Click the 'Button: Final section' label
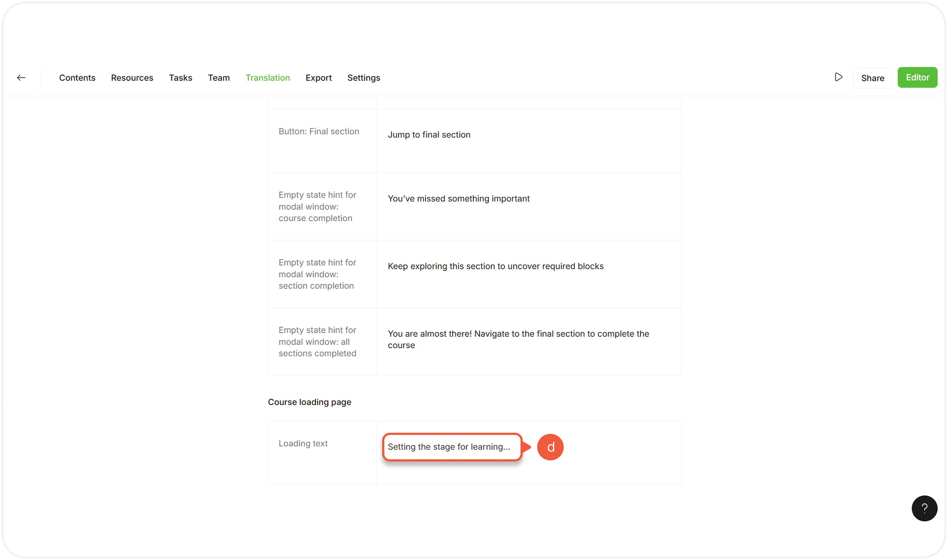Screen dimensions: 948x560 [319, 131]
